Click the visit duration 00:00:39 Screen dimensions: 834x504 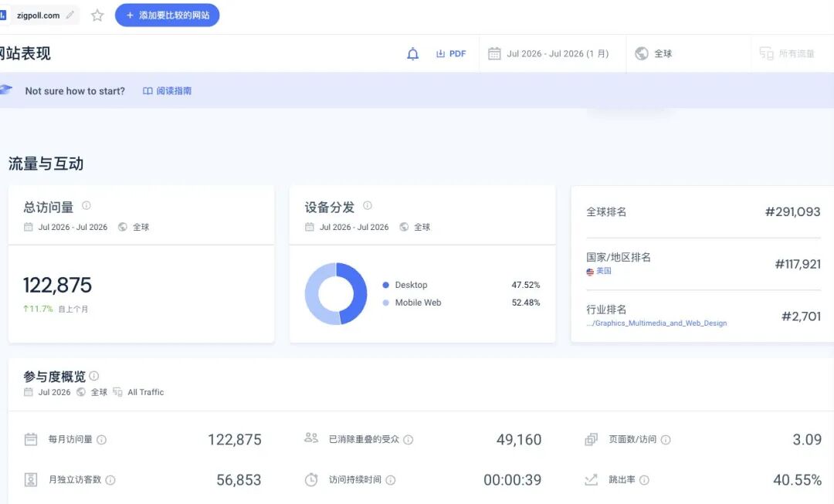pyautogui.click(x=512, y=480)
